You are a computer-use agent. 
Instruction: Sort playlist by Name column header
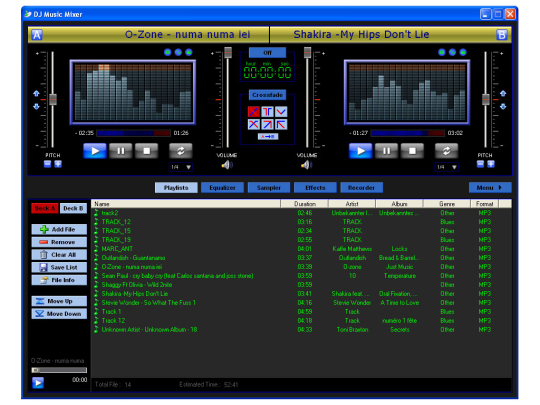186,204
